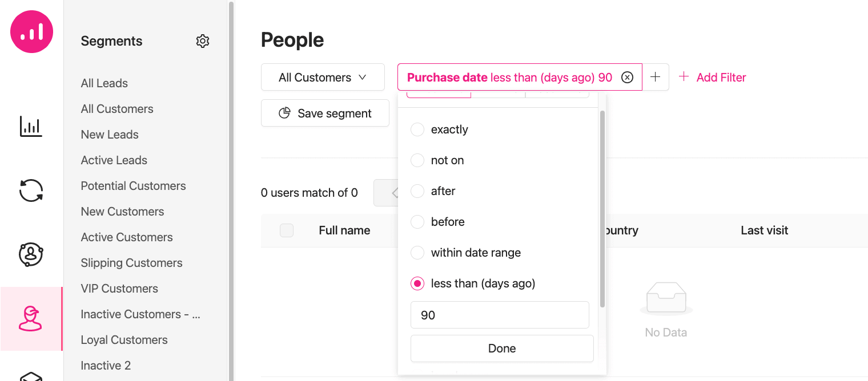Screen dimensions: 868x381
Task: Open the bar chart reports icon
Action: coord(31,127)
